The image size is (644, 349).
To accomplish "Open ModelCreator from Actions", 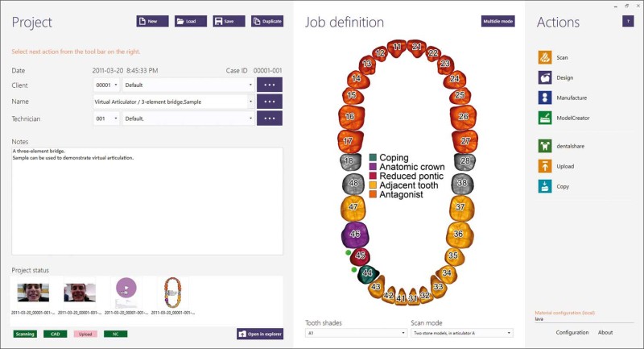I will tap(545, 118).
